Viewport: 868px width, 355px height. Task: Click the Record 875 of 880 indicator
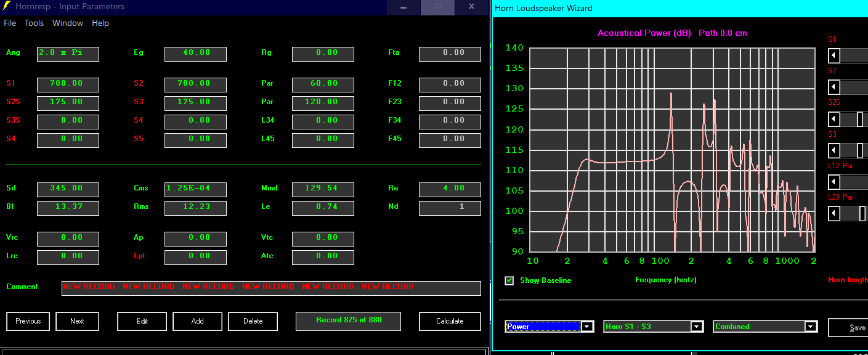click(x=348, y=321)
